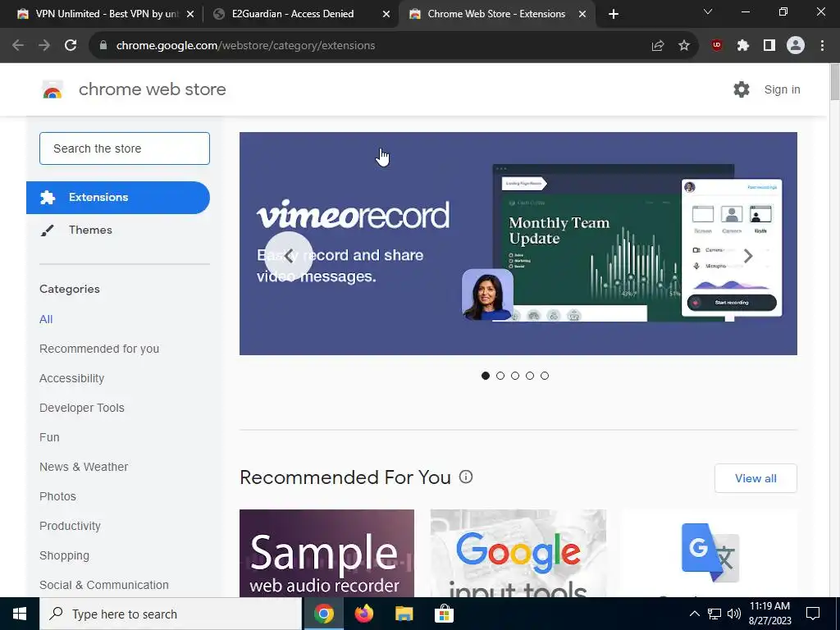The image size is (840, 630).
Task: Open Recommended for you category
Action: [x=99, y=349]
